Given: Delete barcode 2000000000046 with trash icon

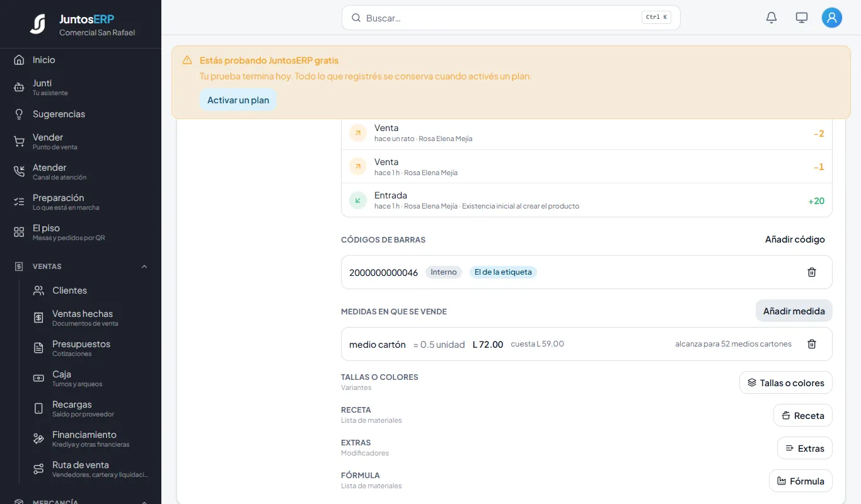Looking at the screenshot, I should (x=812, y=272).
